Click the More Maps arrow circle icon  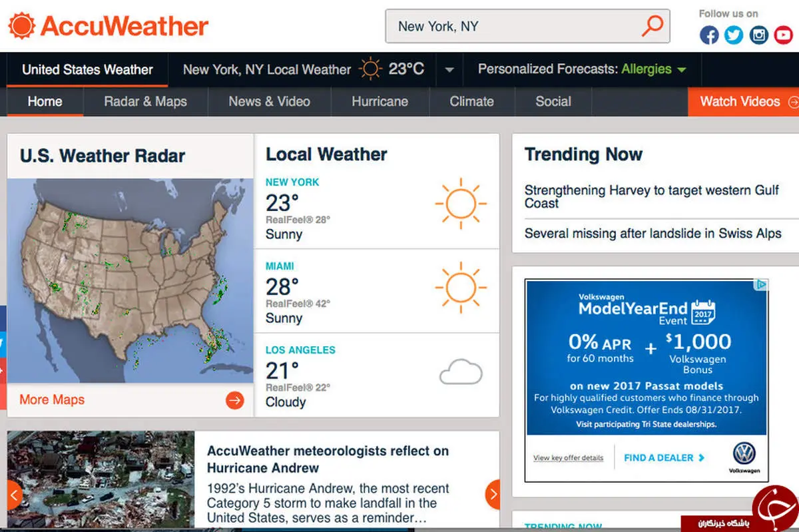(234, 400)
